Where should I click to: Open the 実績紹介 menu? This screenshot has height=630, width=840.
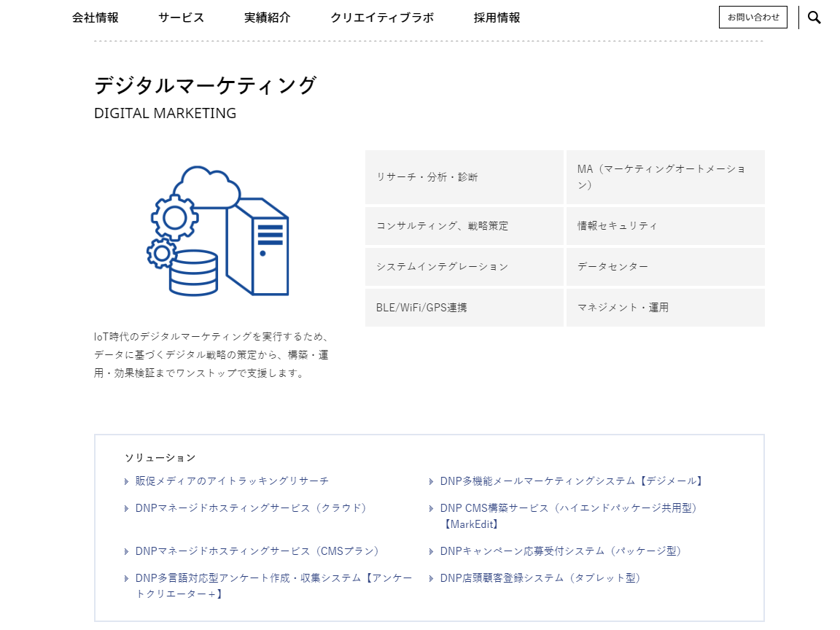click(267, 18)
